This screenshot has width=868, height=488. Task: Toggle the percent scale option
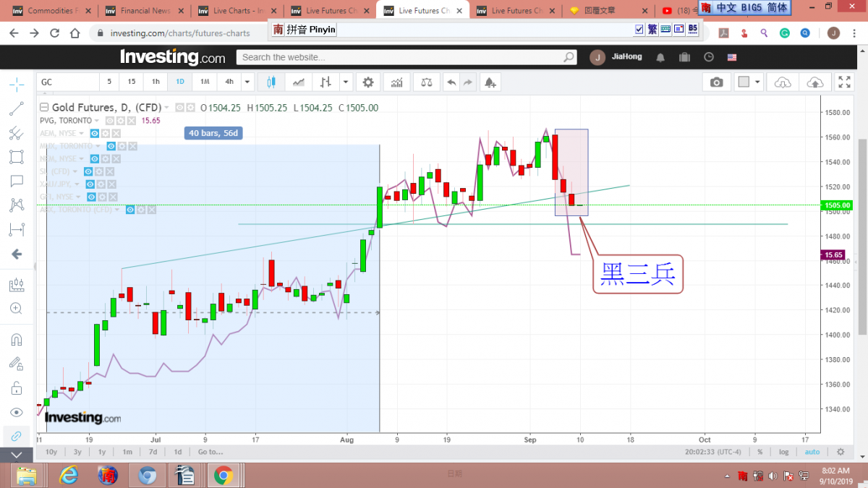click(x=760, y=452)
